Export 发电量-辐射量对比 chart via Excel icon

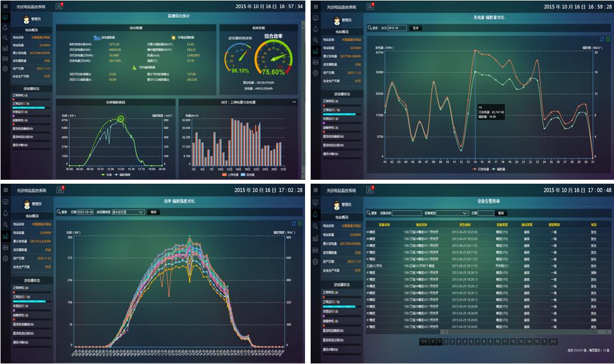608,39
